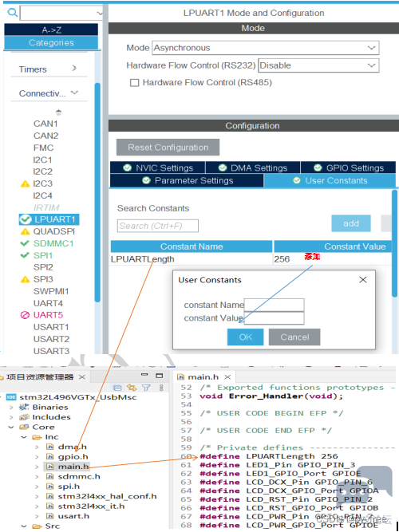Click OK in User Constants dialog
Image resolution: width=399 pixels, height=532 pixels.
(245, 337)
